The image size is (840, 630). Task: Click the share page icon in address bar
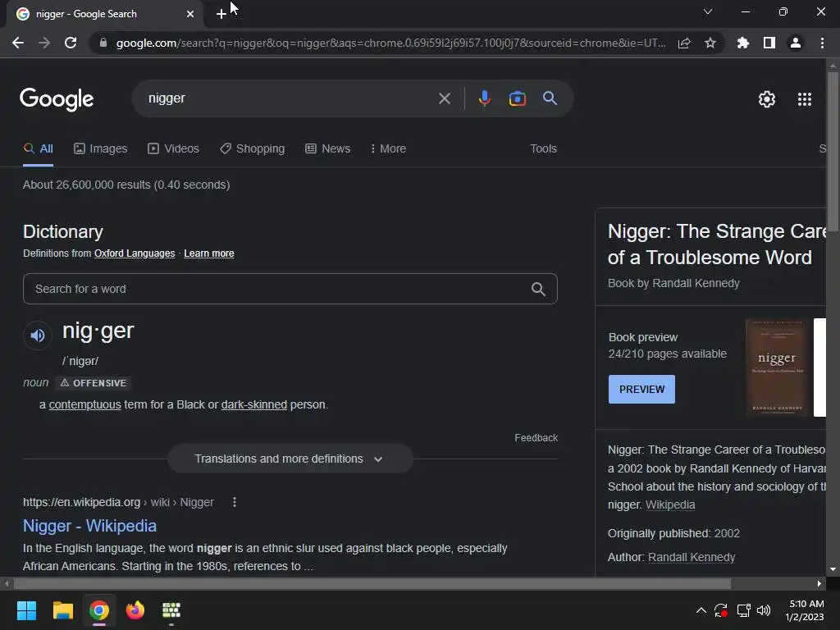683,43
